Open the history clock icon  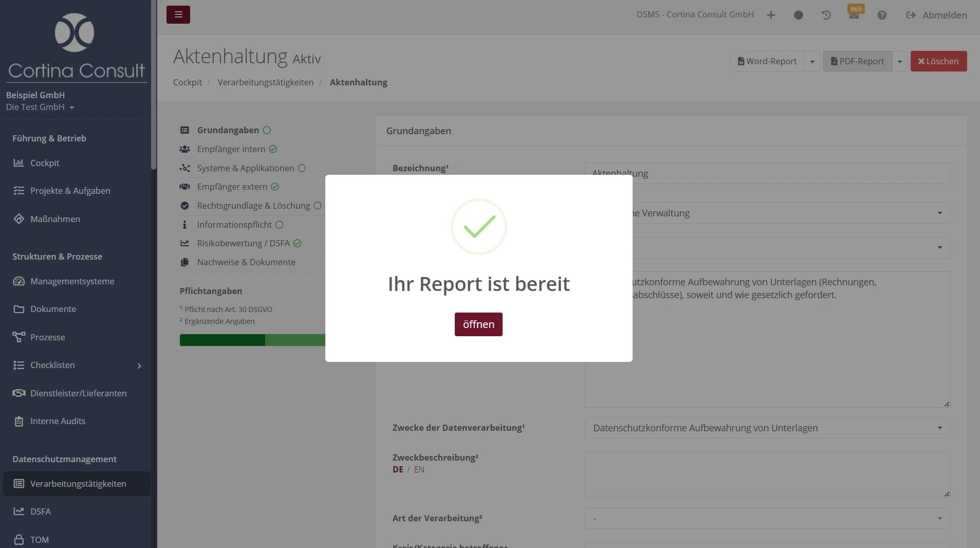826,15
